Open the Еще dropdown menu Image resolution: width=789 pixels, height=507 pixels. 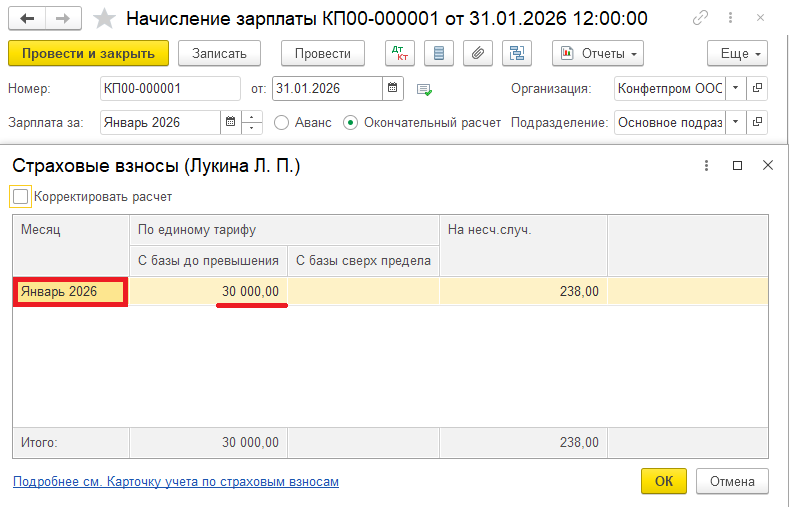pos(737,53)
